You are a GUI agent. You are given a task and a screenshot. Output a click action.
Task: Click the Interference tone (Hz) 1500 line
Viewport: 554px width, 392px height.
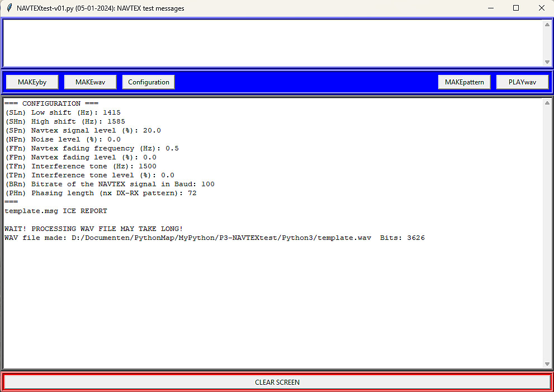(81, 166)
